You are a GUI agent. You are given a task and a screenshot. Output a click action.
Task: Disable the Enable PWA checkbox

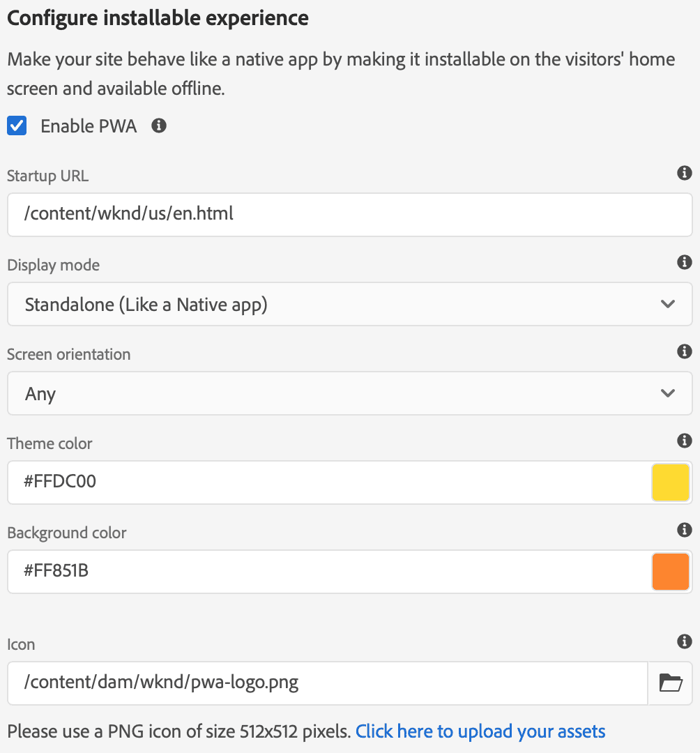[16, 125]
